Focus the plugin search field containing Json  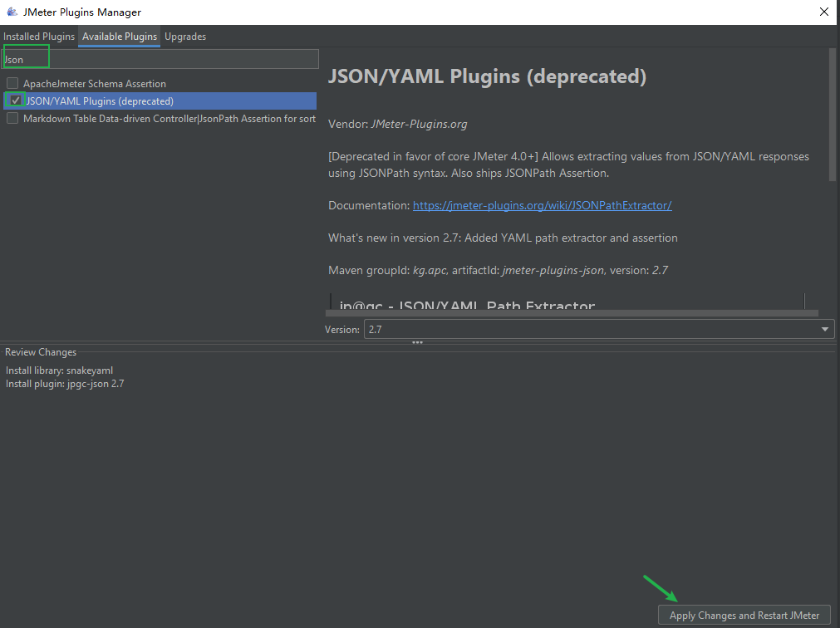coord(160,60)
